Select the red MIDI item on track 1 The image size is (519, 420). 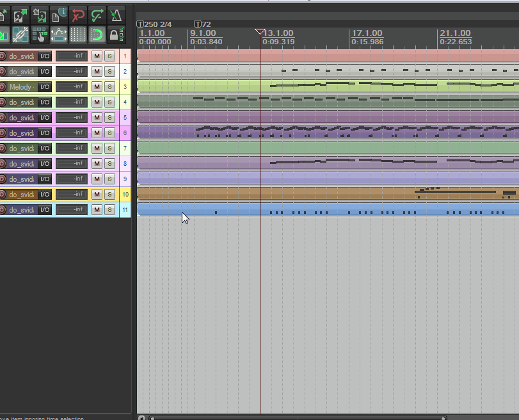pyautogui.click(x=328, y=55)
